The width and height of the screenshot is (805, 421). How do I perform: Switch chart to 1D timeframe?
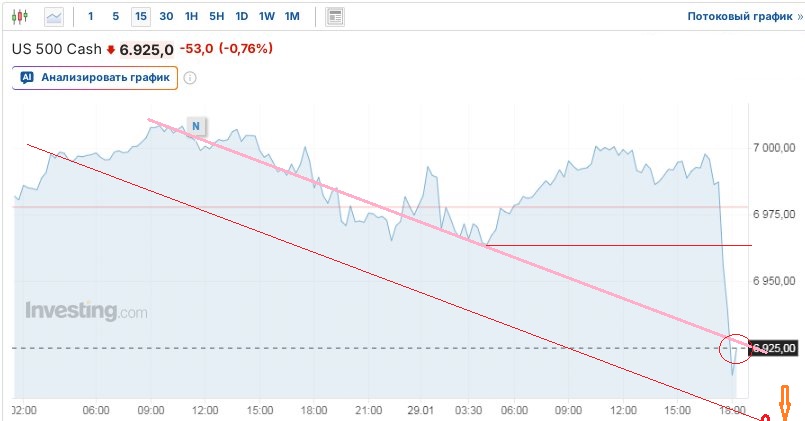[241, 17]
